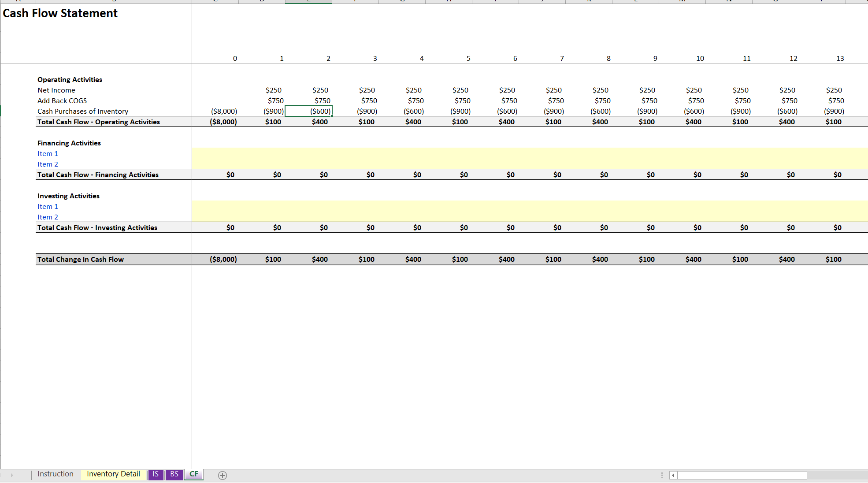
Task: Select the Add Back COGS label cell
Action: [62, 100]
